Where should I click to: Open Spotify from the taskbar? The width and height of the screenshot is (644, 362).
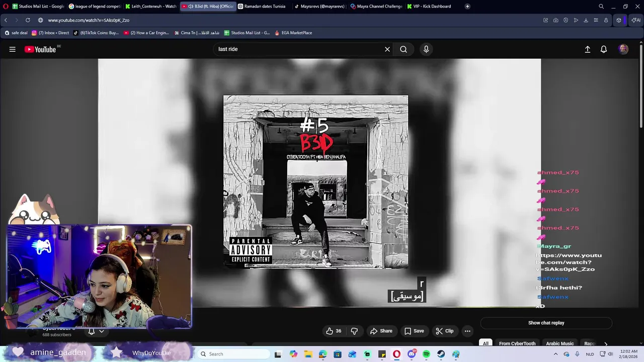(x=426, y=354)
